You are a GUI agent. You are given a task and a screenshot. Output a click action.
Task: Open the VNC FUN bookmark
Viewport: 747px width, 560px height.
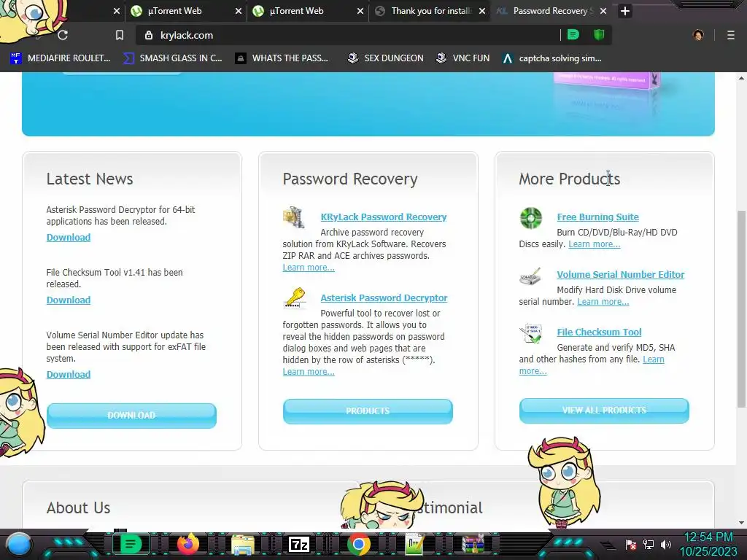(462, 58)
